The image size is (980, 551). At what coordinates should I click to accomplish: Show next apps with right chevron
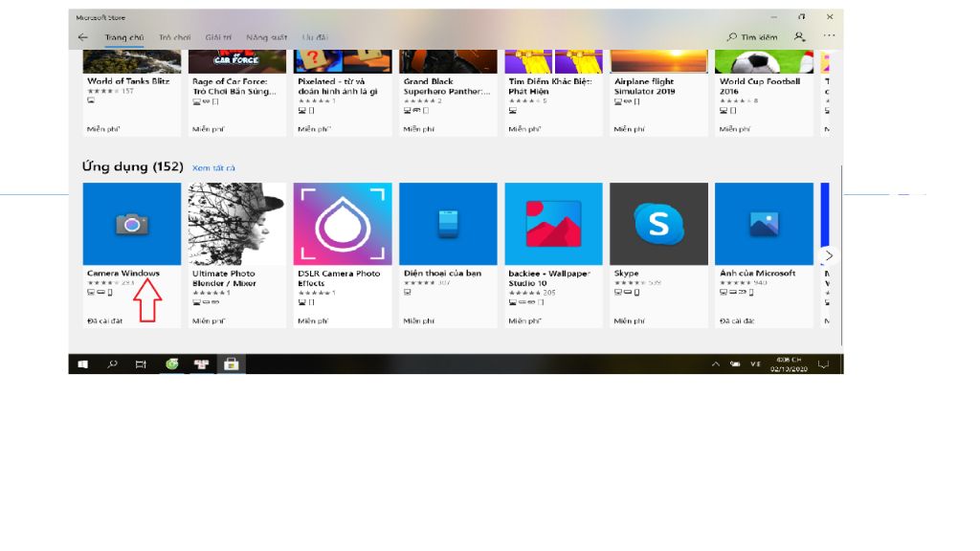pyautogui.click(x=829, y=255)
